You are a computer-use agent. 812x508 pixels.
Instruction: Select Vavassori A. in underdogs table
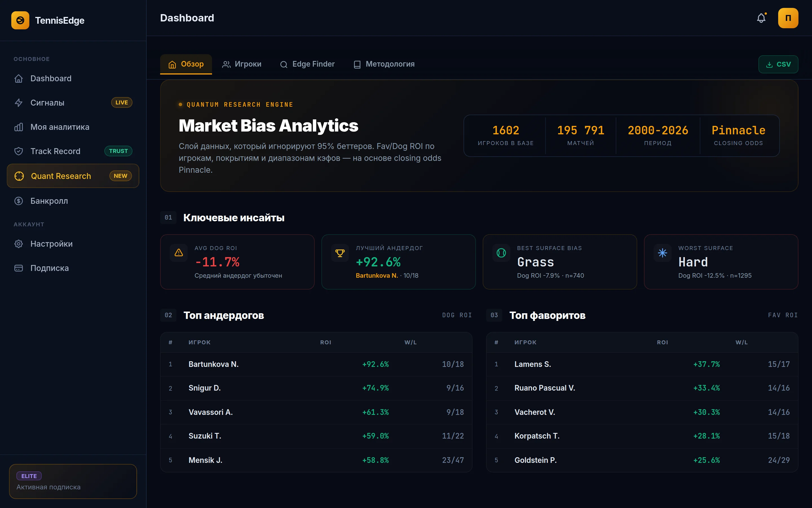point(316,412)
